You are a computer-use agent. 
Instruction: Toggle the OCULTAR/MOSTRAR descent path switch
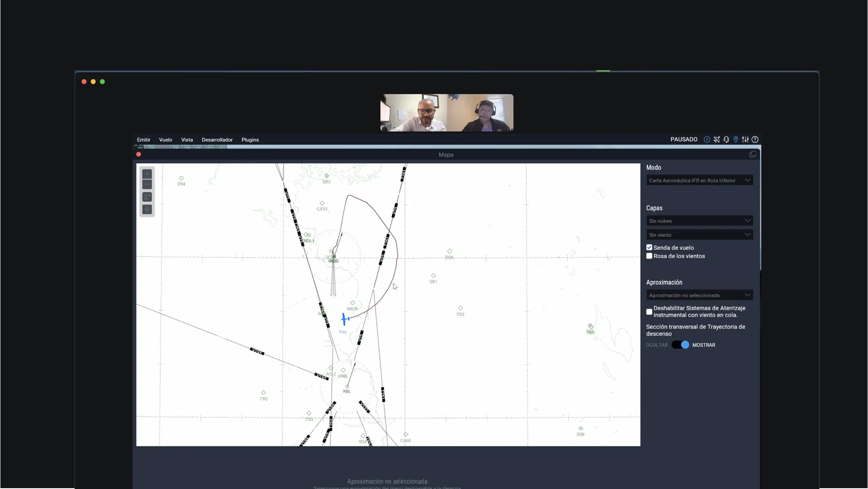click(680, 345)
